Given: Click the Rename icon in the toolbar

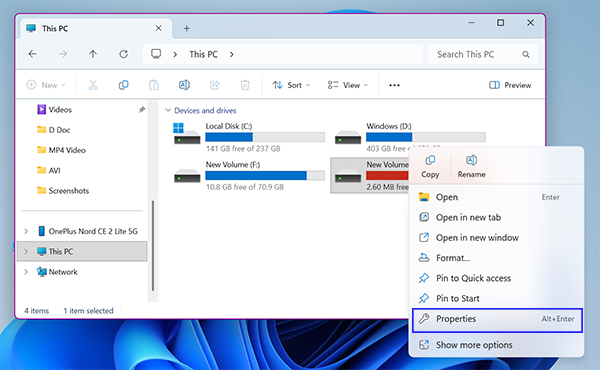Looking at the screenshot, I should point(184,85).
